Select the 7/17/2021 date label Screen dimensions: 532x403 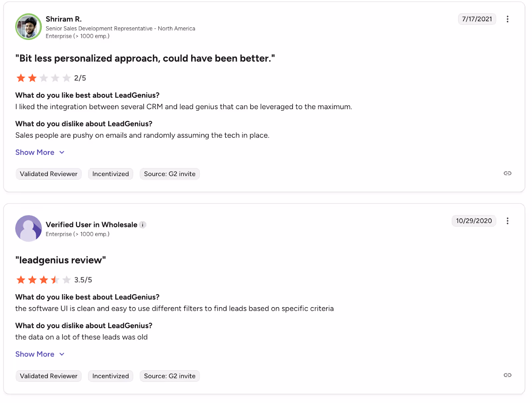[x=477, y=19]
